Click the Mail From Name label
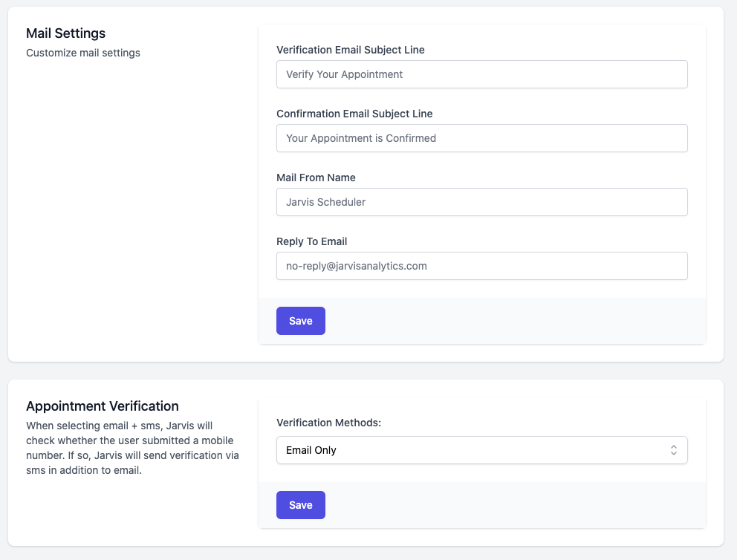737x560 pixels. tap(316, 178)
